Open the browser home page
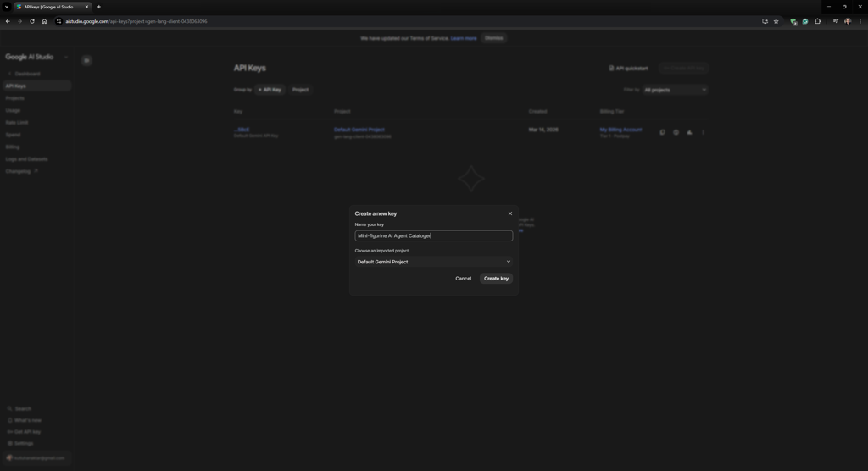Image resolution: width=868 pixels, height=471 pixels. pos(44,21)
